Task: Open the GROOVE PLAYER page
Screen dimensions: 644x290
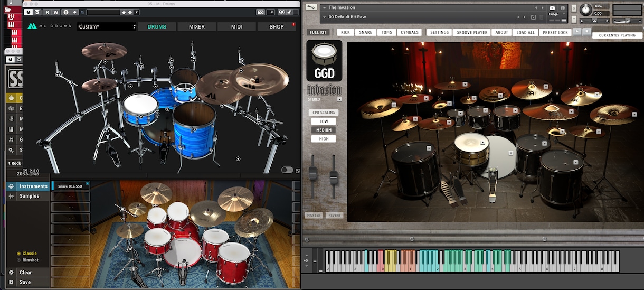Action: [x=472, y=32]
